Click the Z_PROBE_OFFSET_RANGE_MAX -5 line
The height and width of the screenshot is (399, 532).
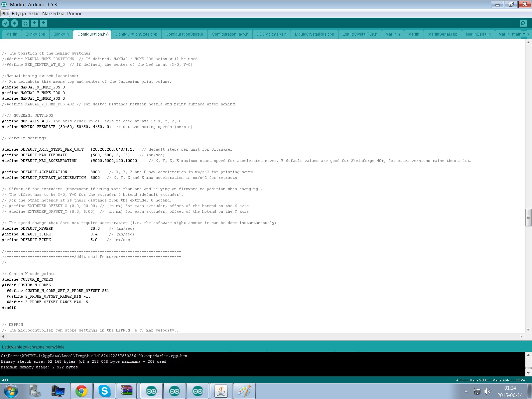coord(48,302)
